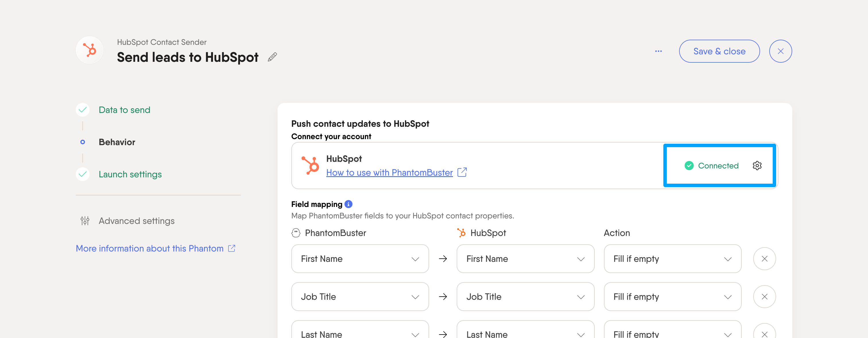Go to the Data to send step
Screen dimensions: 868x338
pos(124,110)
